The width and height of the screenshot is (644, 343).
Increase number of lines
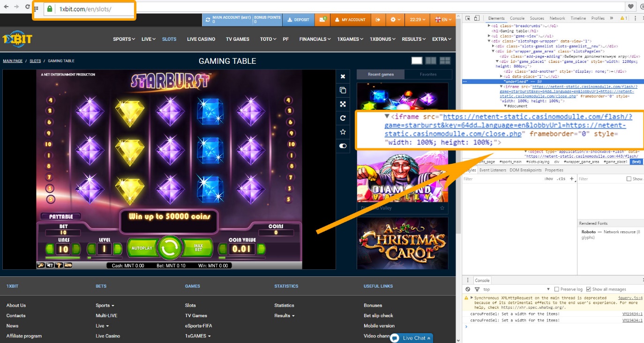point(75,249)
